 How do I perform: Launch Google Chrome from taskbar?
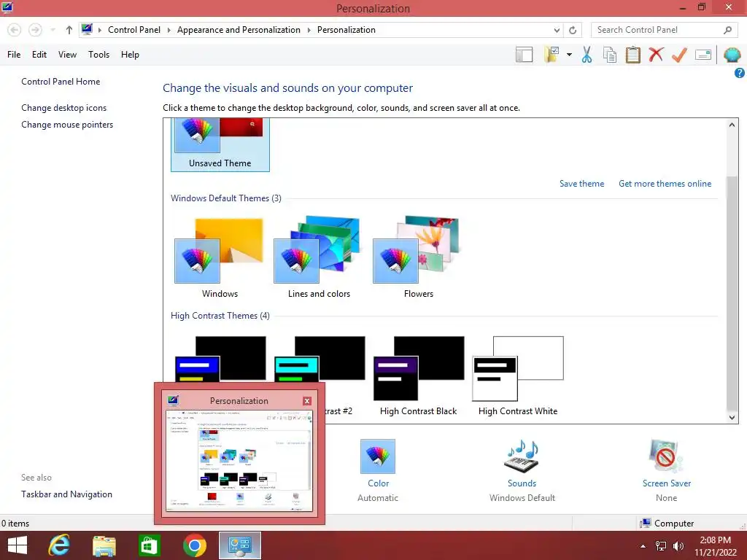click(194, 545)
